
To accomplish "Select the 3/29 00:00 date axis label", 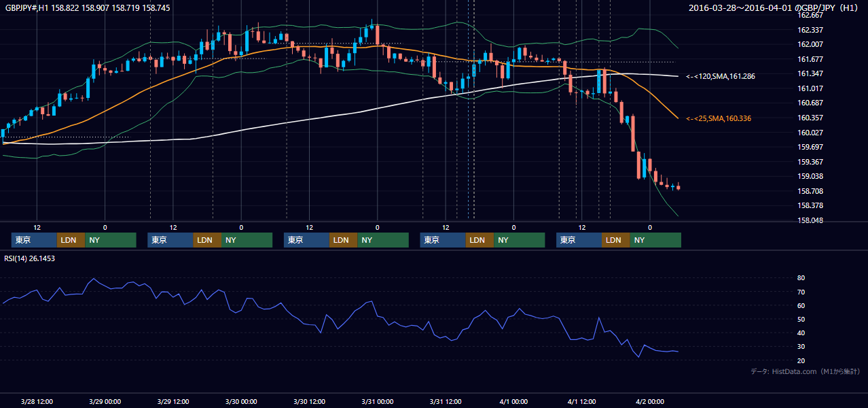I will click(105, 401).
